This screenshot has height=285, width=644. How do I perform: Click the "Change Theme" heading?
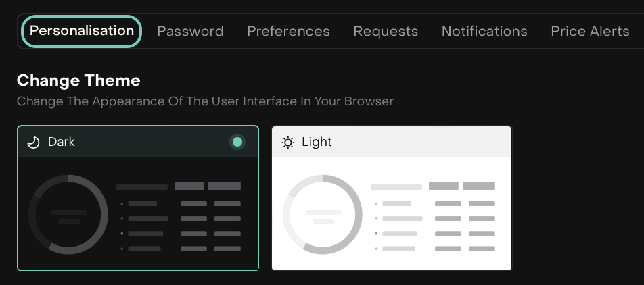[78, 80]
